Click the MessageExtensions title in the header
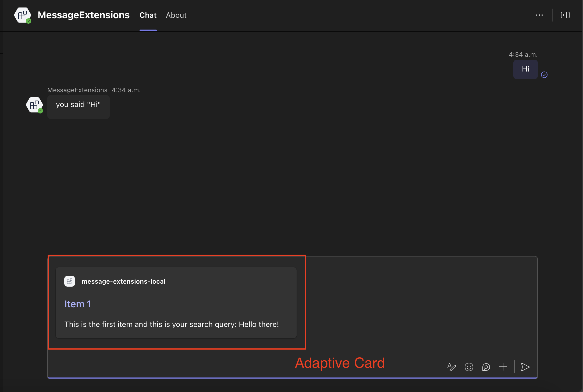The width and height of the screenshot is (583, 392). (x=84, y=15)
